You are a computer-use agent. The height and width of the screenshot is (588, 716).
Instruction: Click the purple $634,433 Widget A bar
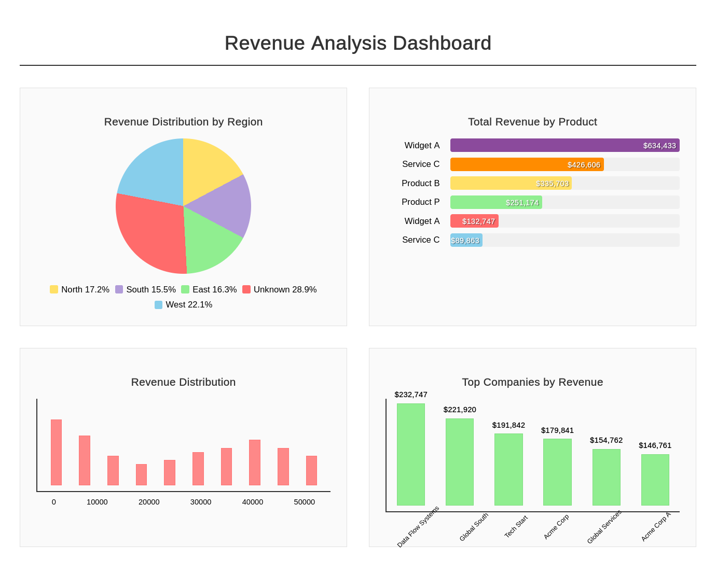pyautogui.click(x=564, y=146)
